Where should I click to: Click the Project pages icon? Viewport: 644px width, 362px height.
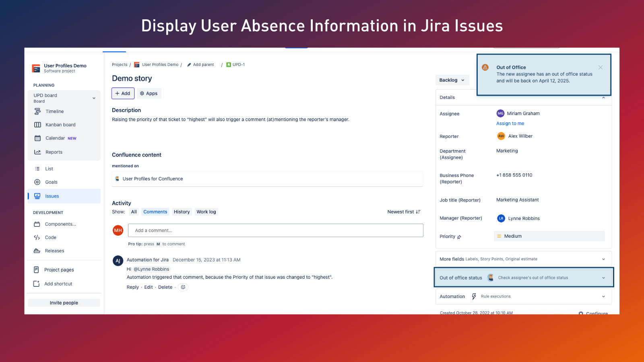point(37,270)
